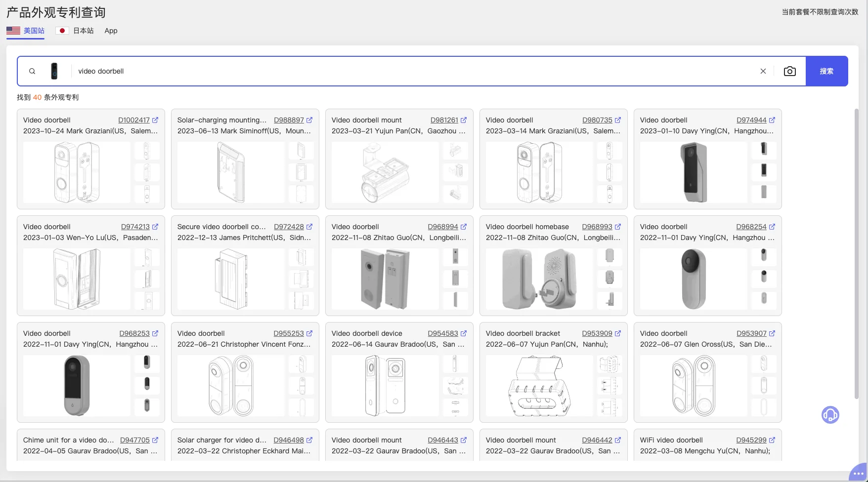Open patent number D955253 link
This screenshot has width=868, height=482.
(289, 333)
